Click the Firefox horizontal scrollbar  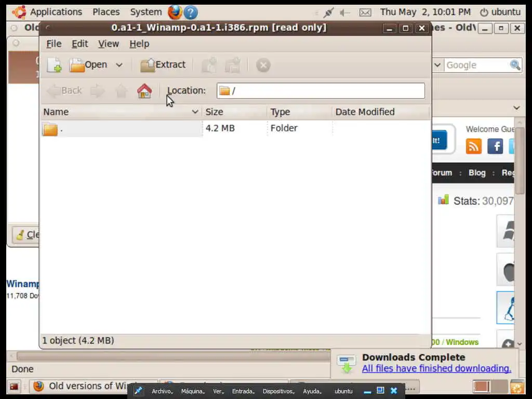[173, 356]
